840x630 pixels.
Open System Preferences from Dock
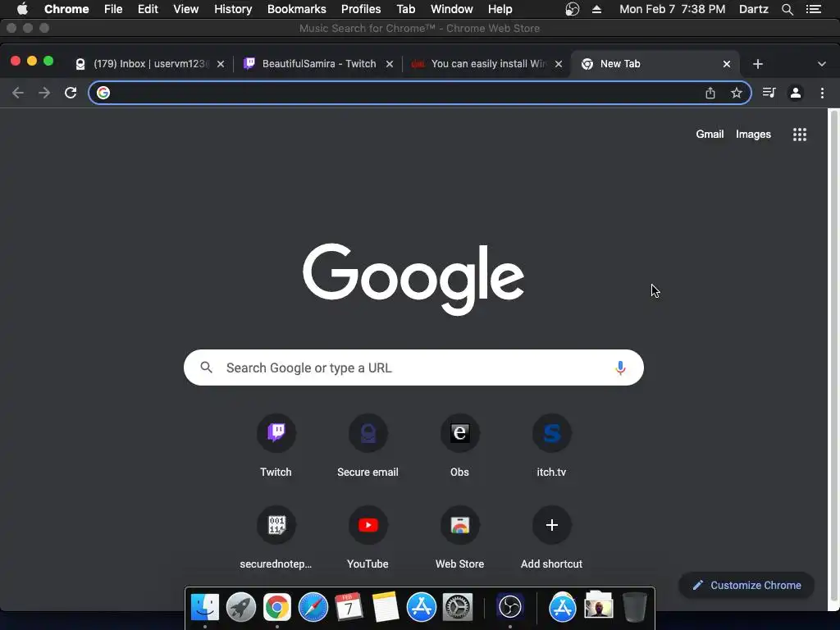[458, 607]
